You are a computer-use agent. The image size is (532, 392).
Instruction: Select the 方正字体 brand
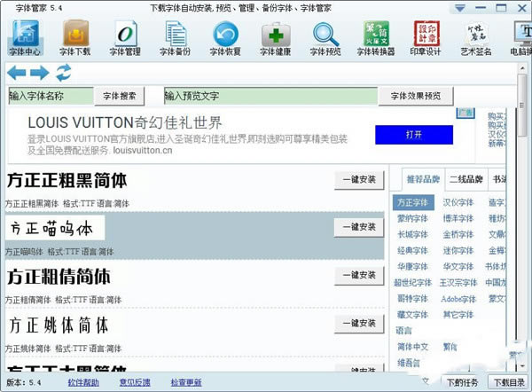tap(413, 202)
